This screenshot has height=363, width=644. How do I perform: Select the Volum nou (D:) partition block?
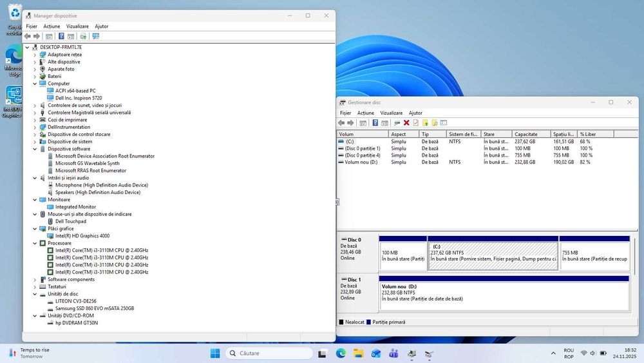[504, 295]
